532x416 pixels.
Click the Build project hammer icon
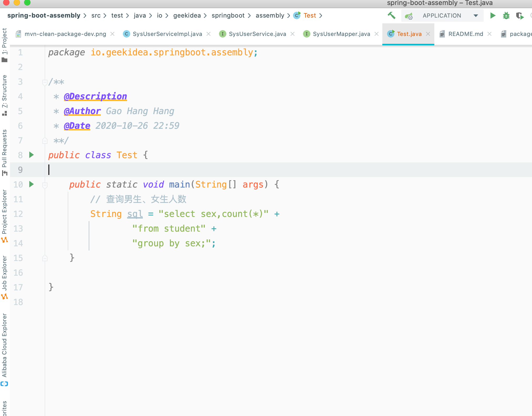point(391,15)
